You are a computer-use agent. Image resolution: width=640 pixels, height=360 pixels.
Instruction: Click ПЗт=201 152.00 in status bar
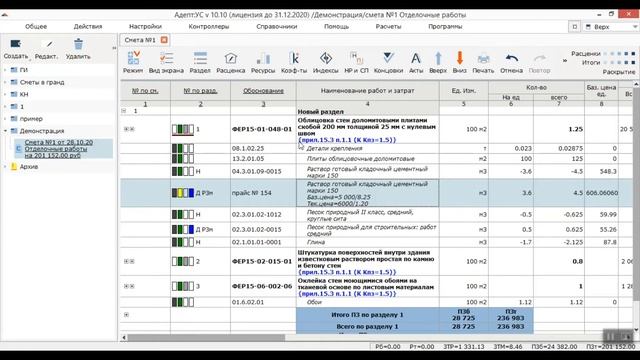pos(611,347)
